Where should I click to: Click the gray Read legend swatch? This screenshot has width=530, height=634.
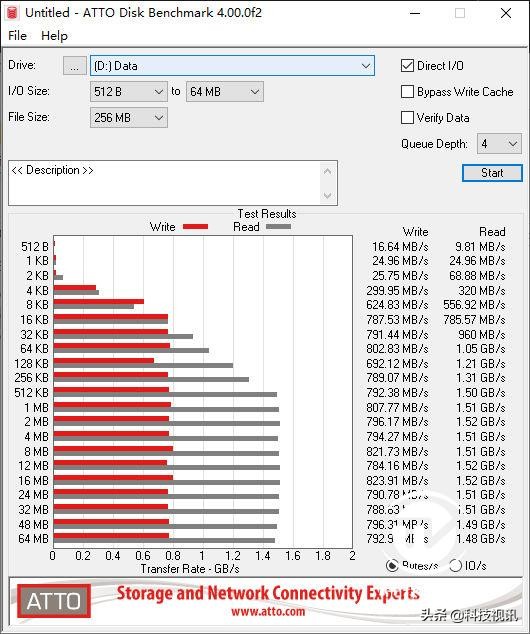pos(278,227)
